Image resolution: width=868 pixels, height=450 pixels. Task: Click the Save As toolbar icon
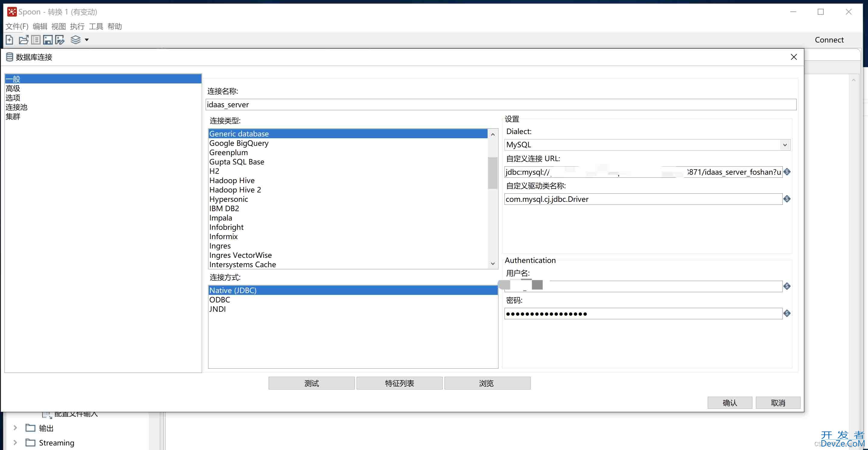click(x=60, y=40)
